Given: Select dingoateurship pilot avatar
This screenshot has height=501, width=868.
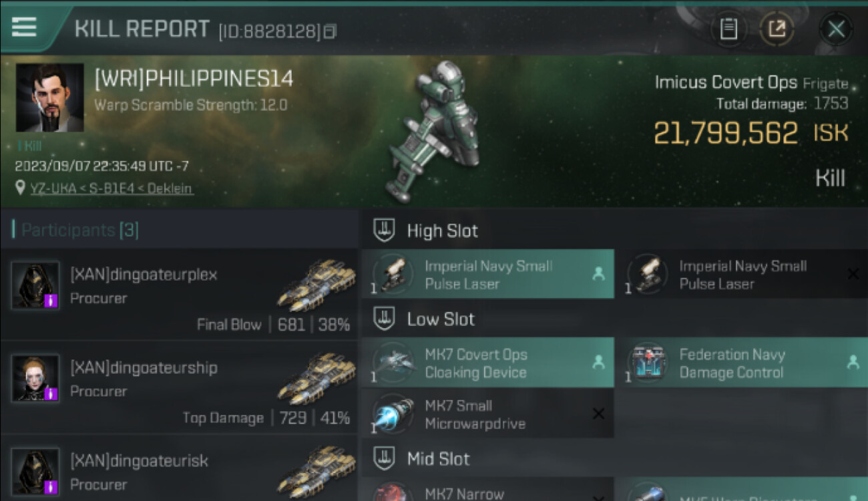Looking at the screenshot, I should 35,378.
